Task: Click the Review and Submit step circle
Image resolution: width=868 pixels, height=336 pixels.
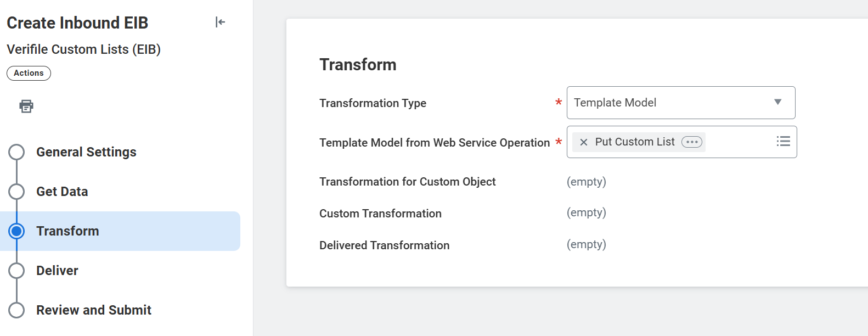Action: coord(16,310)
